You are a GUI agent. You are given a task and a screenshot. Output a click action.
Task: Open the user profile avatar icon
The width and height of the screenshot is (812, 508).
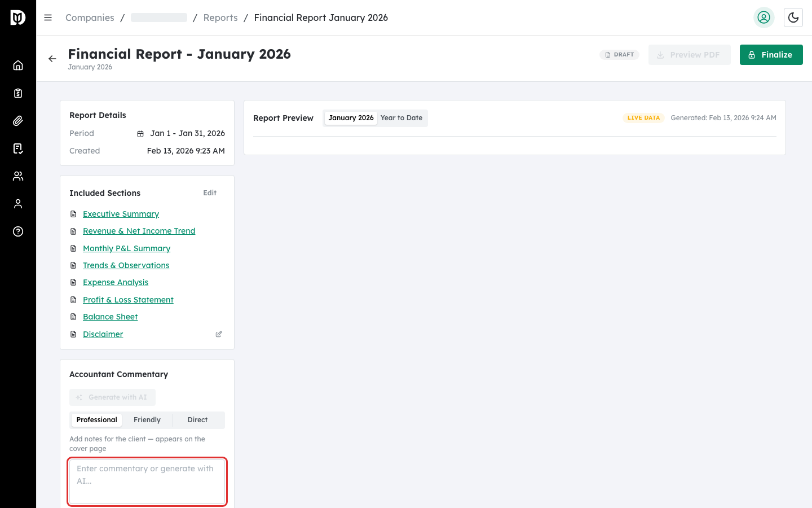tap(764, 17)
